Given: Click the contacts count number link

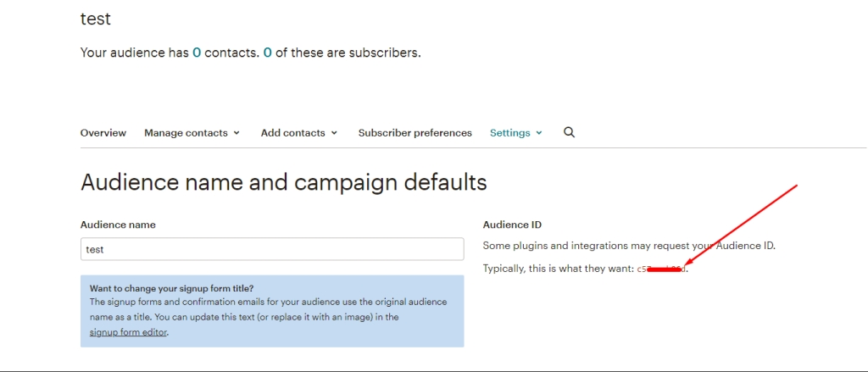Looking at the screenshot, I should click(x=197, y=53).
